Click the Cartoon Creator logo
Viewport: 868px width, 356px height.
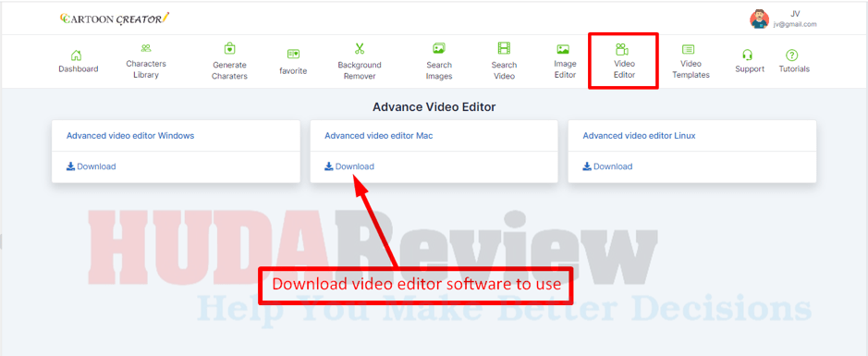115,18
